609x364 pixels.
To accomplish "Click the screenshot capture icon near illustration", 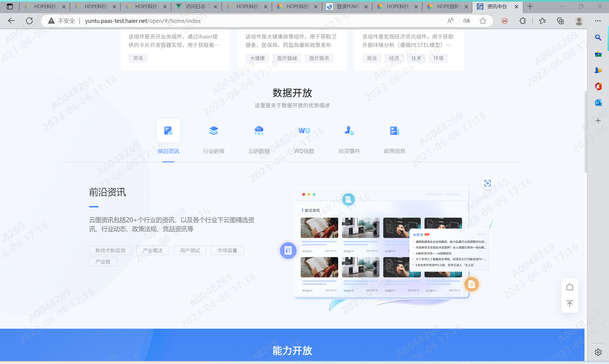I will pos(487,183).
